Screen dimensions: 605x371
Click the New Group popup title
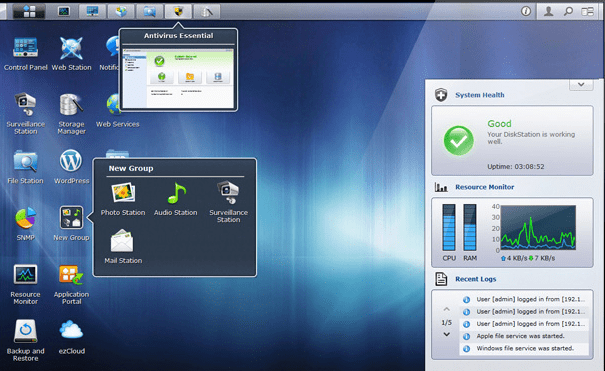pyautogui.click(x=131, y=169)
